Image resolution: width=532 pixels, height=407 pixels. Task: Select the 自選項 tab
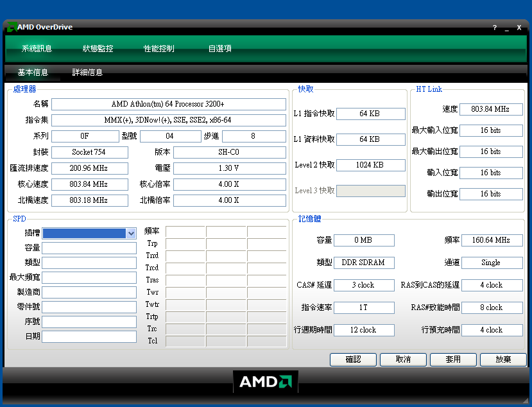click(x=220, y=49)
